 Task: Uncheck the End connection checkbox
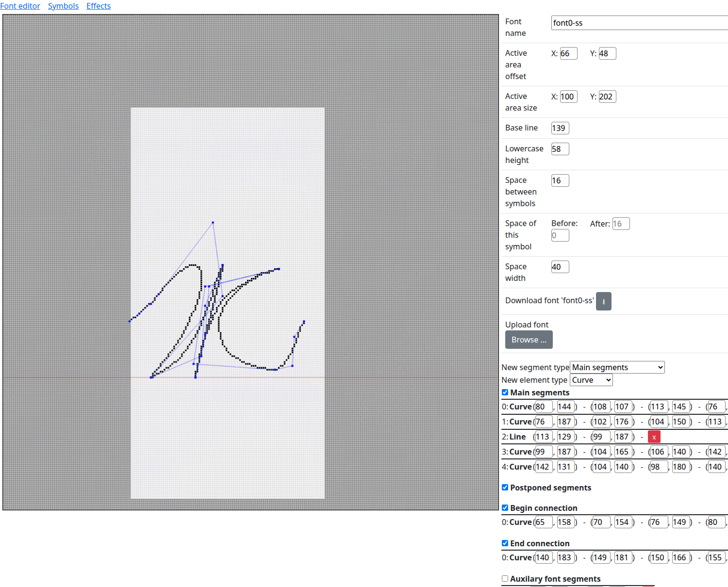coord(505,543)
